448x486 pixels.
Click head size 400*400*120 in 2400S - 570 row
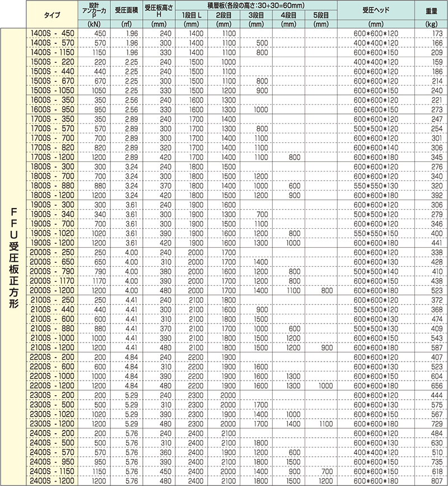click(376, 452)
